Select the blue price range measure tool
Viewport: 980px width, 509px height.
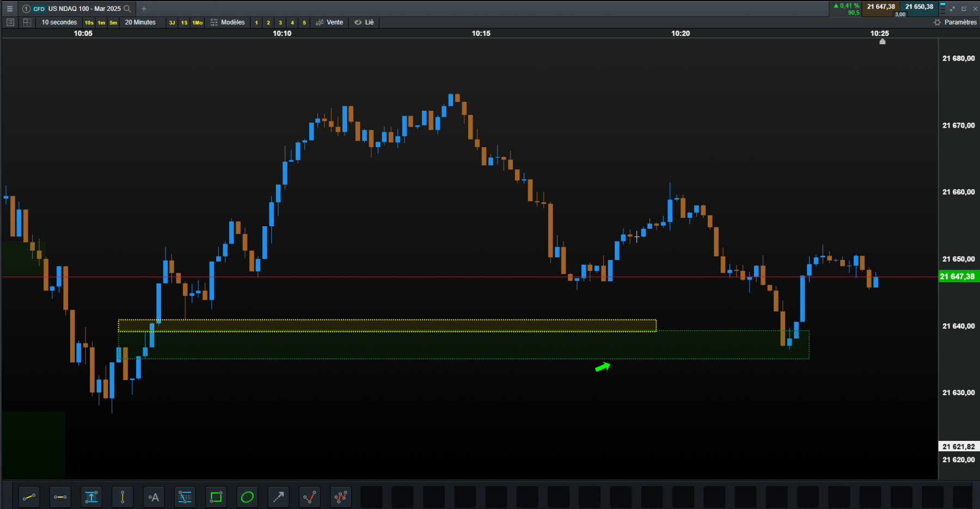click(x=91, y=497)
